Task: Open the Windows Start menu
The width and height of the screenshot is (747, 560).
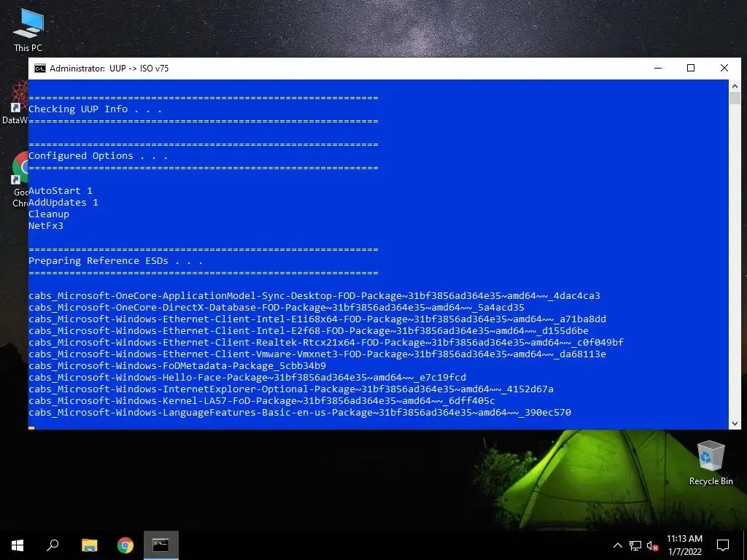Action: pos(18,545)
